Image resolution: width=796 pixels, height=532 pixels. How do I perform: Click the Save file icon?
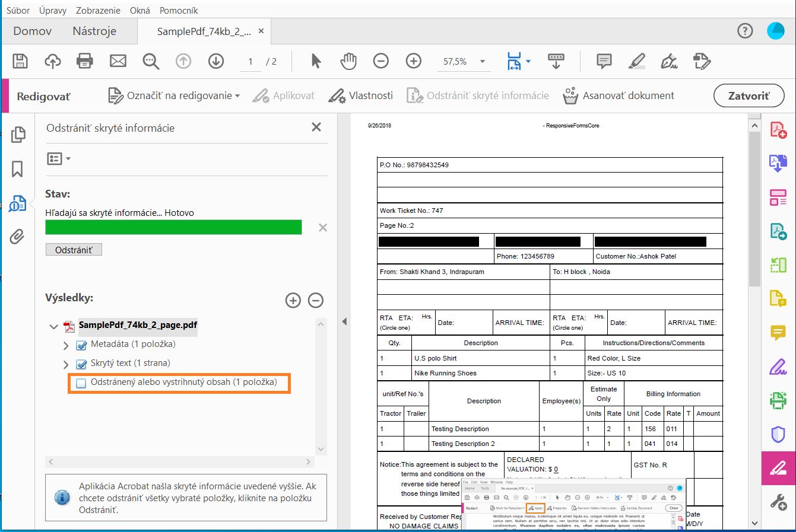coord(20,61)
